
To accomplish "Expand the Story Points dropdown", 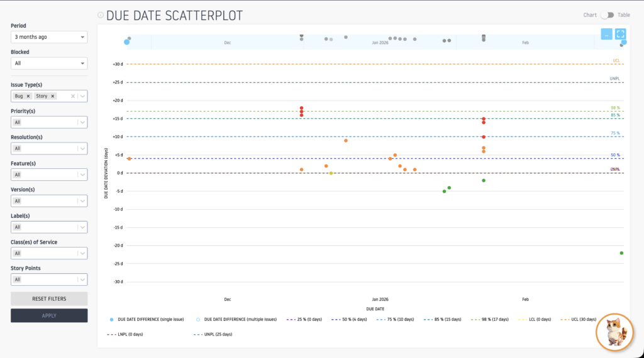I will pos(49,279).
